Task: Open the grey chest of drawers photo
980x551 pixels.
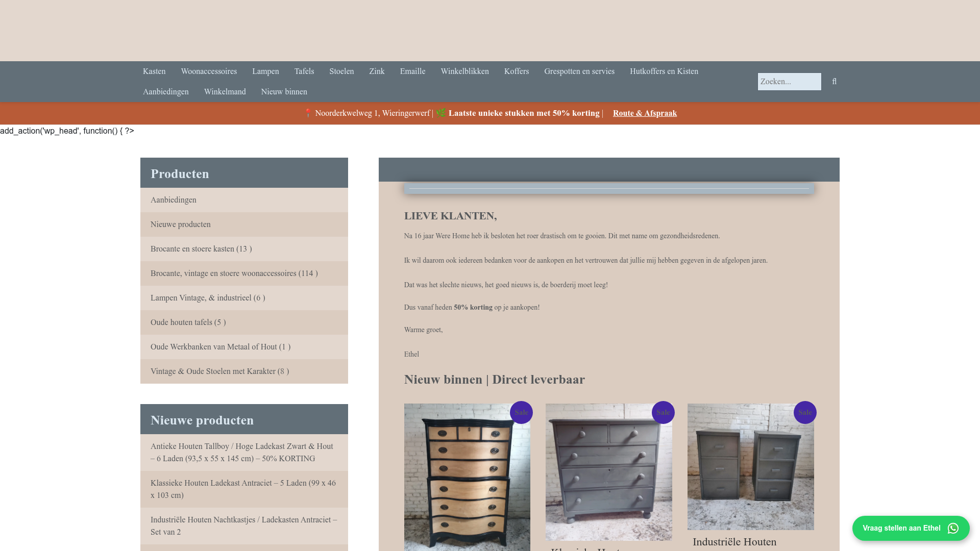Action: [608, 472]
